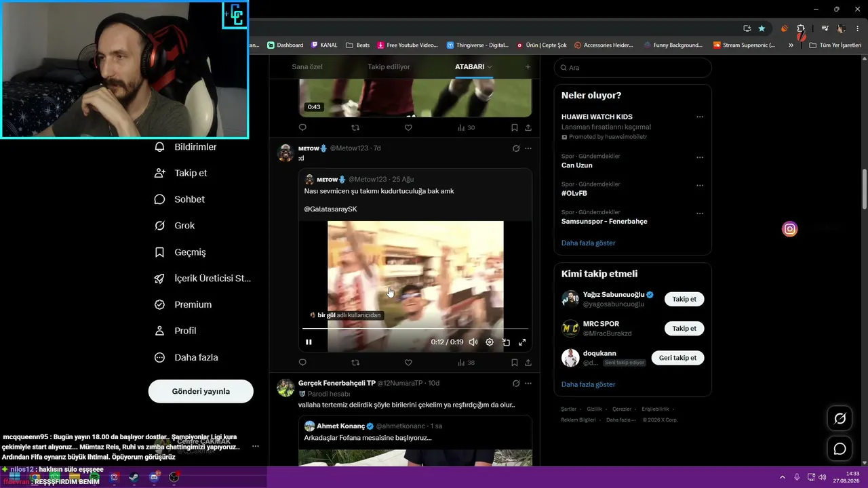The width and height of the screenshot is (868, 488).
Task: Expand 'Daha fazla' in the sidebar
Action: [186, 357]
